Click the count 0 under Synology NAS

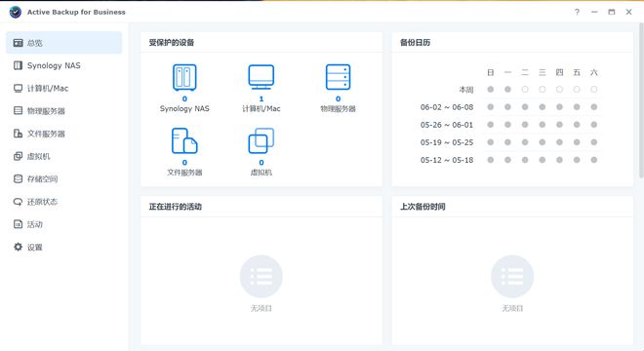click(184, 98)
